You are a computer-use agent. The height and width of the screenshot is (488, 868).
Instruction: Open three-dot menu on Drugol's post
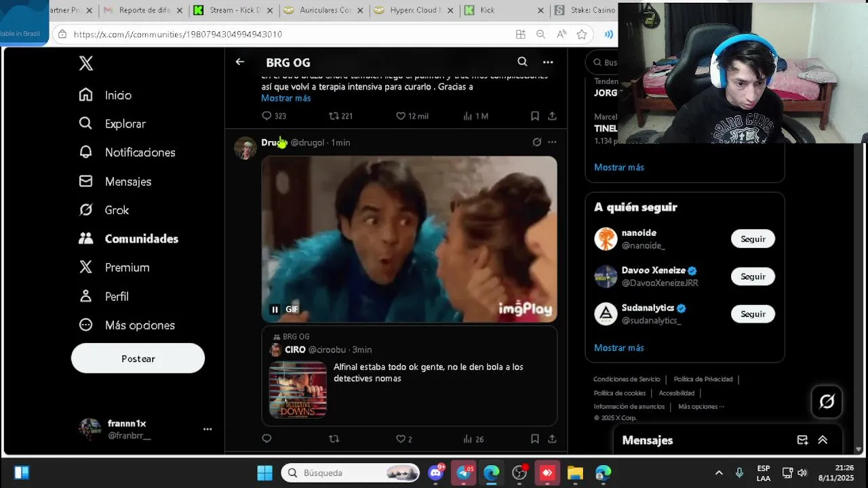pyautogui.click(x=552, y=142)
